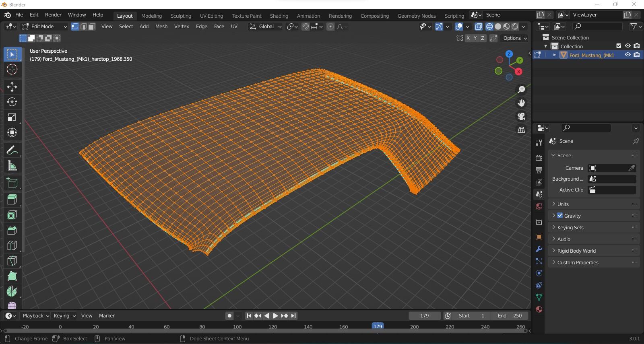Select the Transform tool

click(x=12, y=132)
